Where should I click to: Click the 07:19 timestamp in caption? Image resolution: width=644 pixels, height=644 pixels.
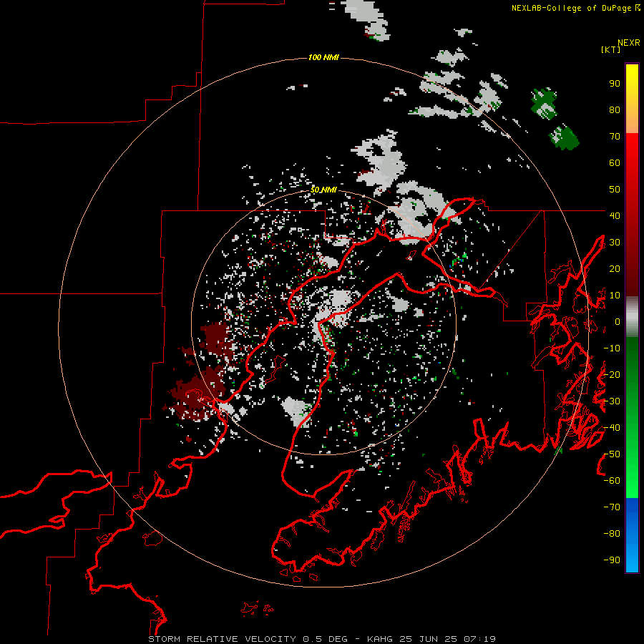(x=479, y=639)
